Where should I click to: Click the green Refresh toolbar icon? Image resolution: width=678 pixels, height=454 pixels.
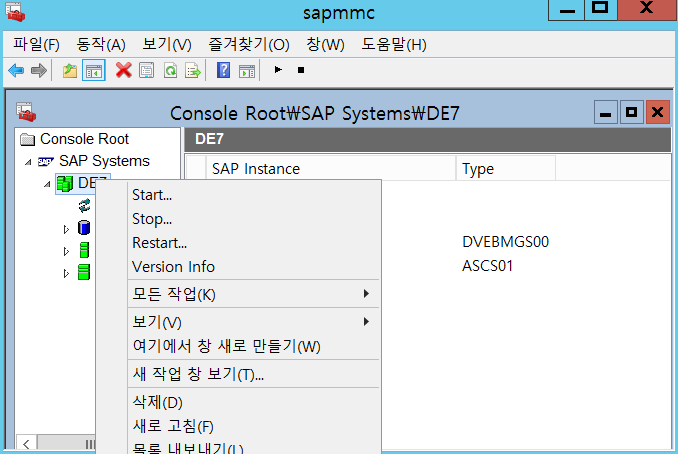[170, 70]
